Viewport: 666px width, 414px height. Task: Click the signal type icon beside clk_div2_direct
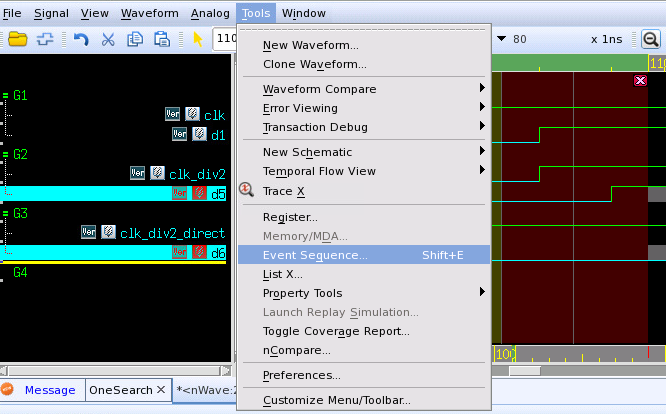click(108, 232)
